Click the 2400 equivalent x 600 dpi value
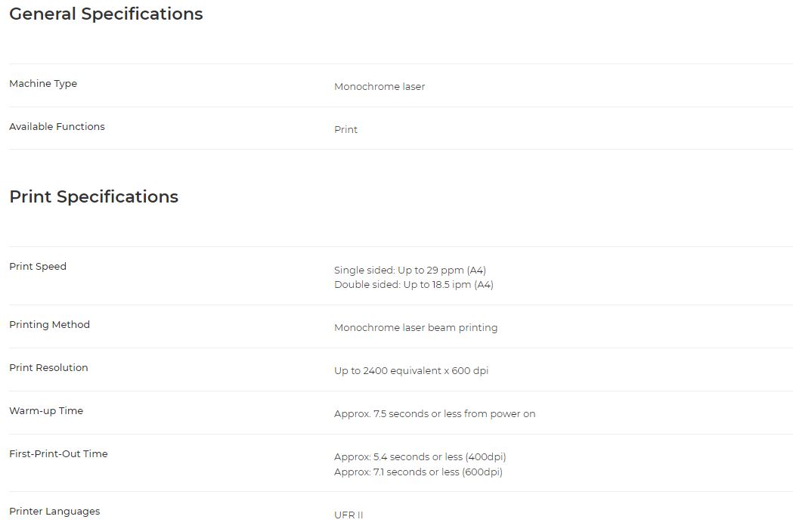 click(x=410, y=371)
